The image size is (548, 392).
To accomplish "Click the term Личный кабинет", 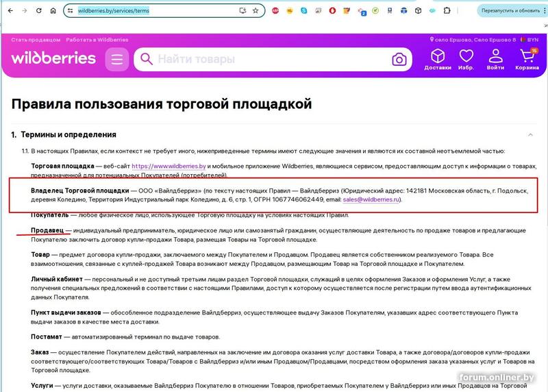I will 57,279.
